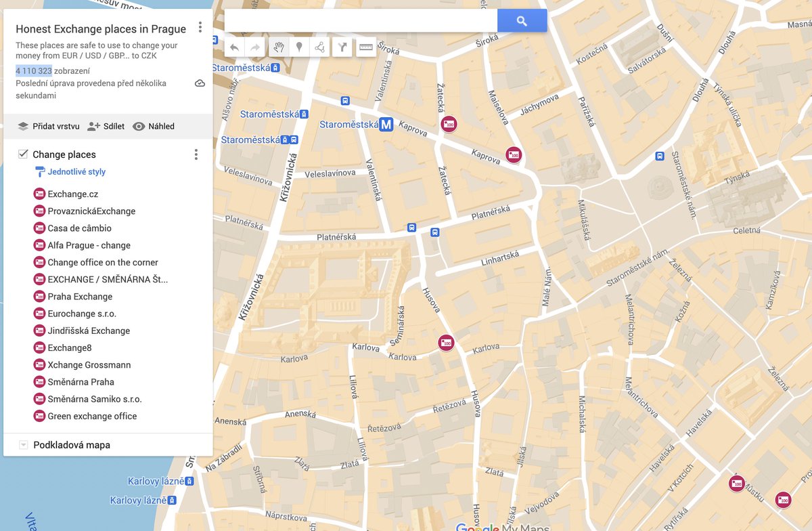Screen dimensions: 812x531
Task: Click the blue search button
Action: (522, 21)
